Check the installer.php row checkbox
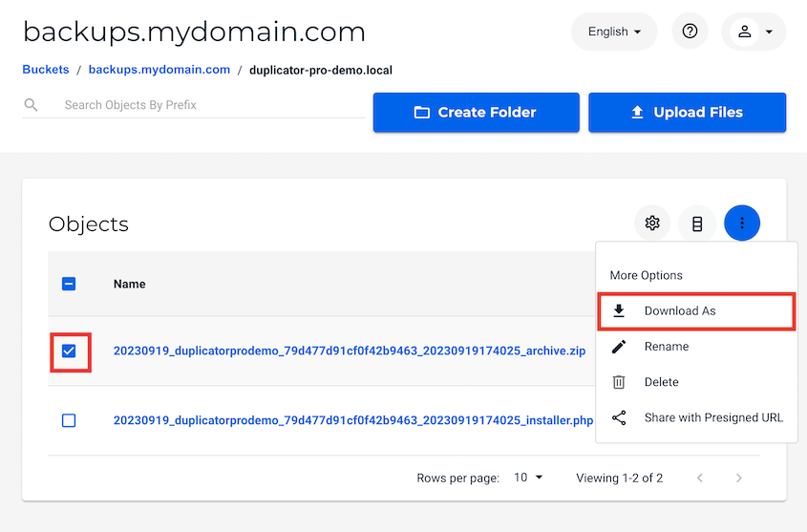Viewport: 807px width, 532px height. (69, 420)
